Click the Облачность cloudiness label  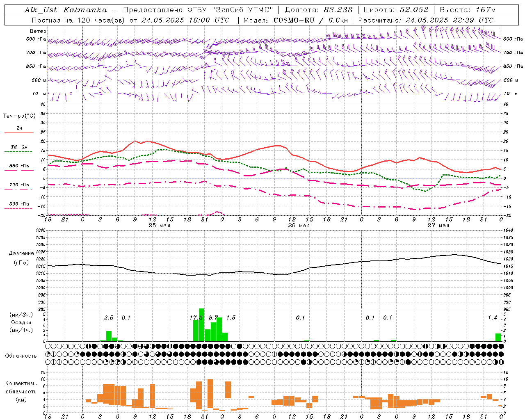(x=21, y=356)
